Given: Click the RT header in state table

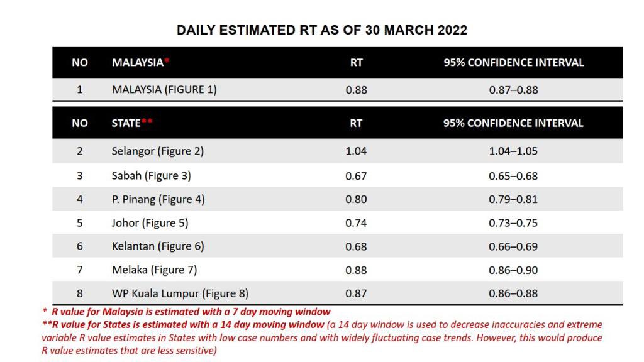Looking at the screenshot, I should (356, 123).
